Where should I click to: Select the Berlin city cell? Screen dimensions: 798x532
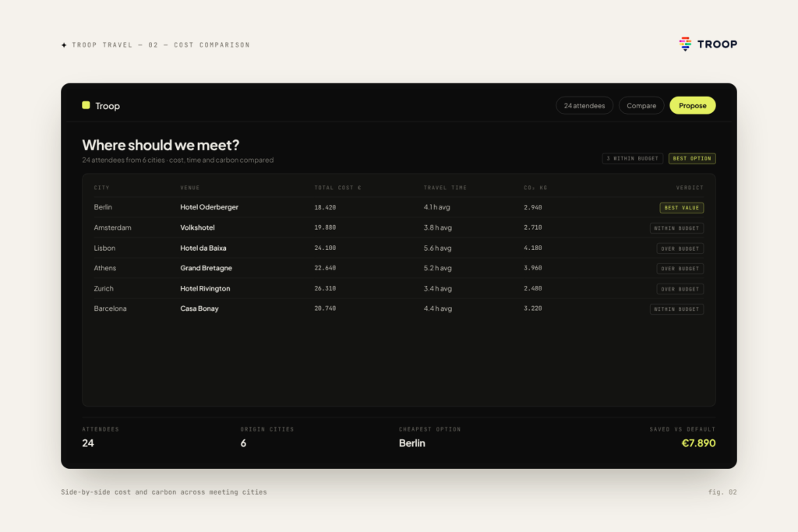(103, 207)
